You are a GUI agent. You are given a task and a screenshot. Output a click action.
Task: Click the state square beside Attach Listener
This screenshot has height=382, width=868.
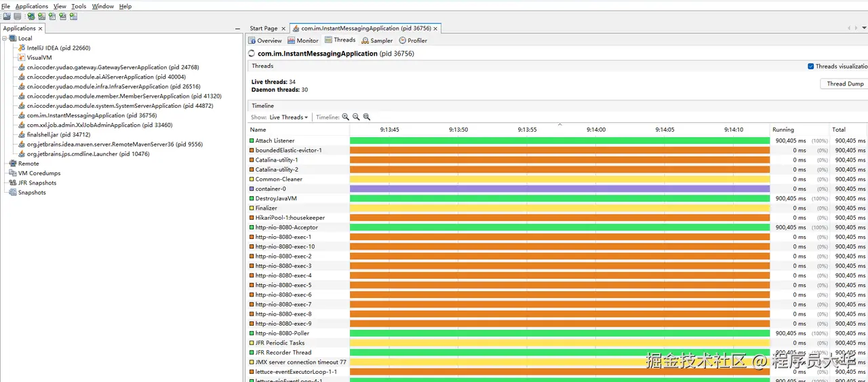click(252, 140)
